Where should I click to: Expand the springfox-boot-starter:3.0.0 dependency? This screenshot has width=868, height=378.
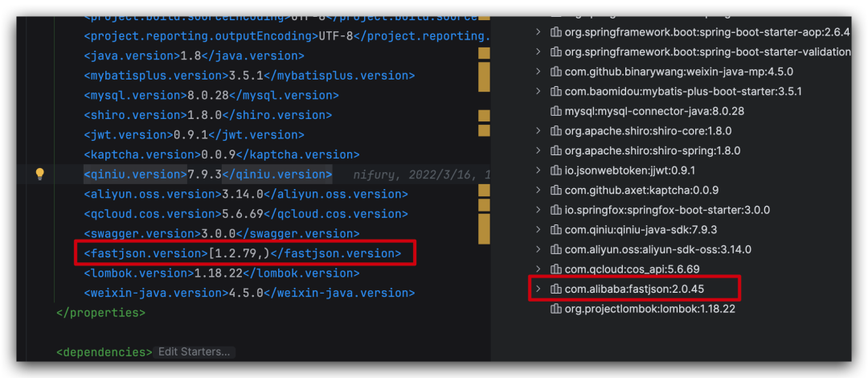(x=538, y=209)
